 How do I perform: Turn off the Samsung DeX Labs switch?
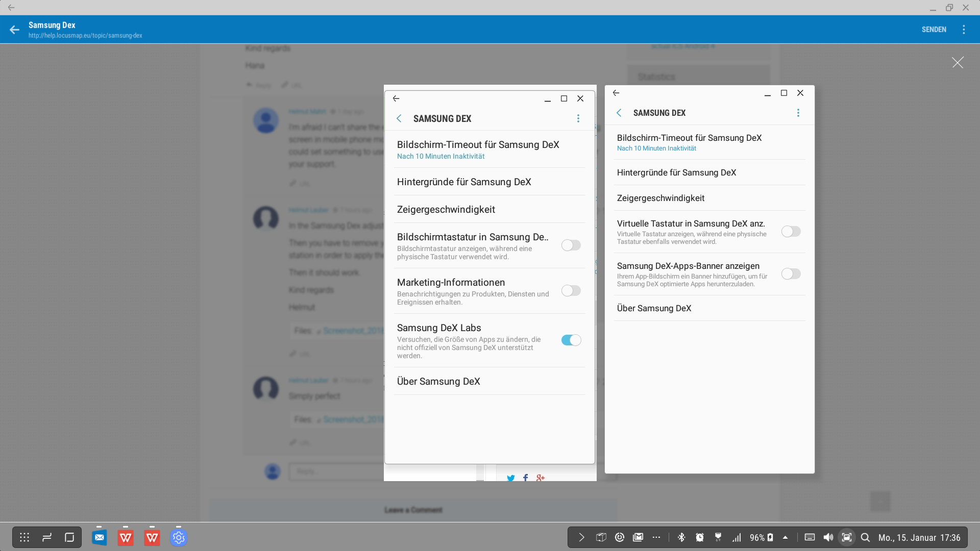point(571,340)
